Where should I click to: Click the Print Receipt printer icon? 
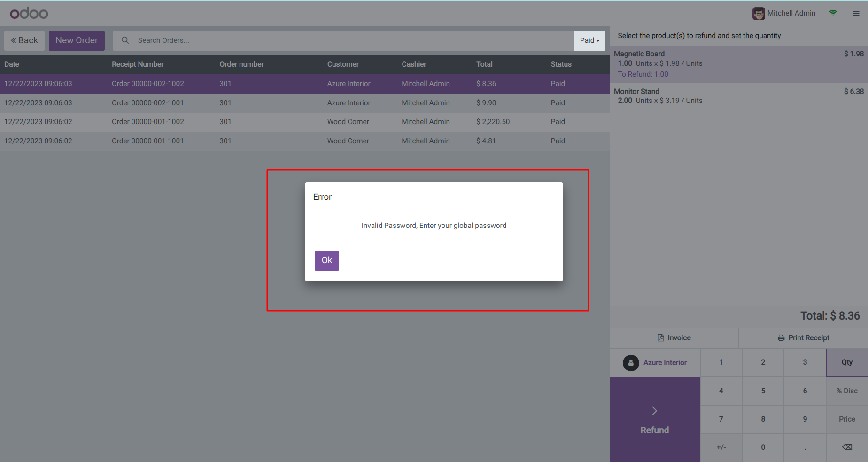(x=781, y=338)
